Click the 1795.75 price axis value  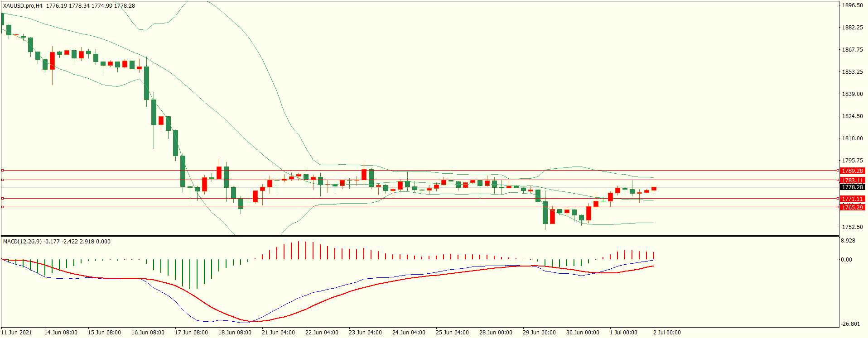(x=852, y=161)
